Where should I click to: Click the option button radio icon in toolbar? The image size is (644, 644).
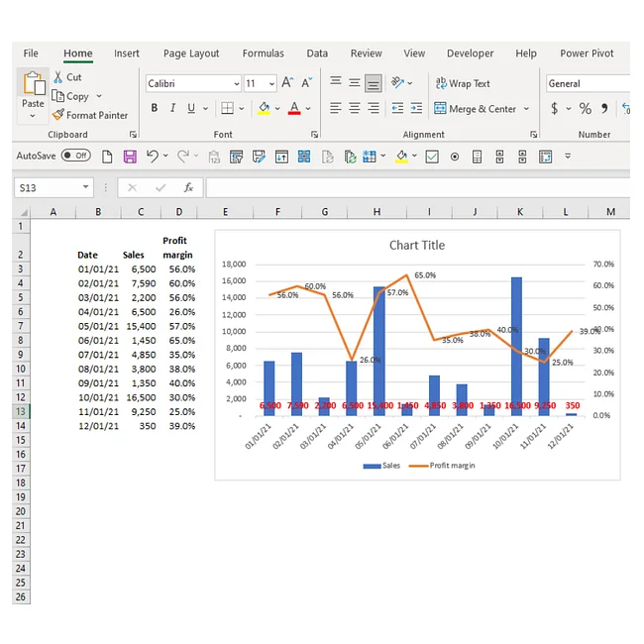click(455, 157)
